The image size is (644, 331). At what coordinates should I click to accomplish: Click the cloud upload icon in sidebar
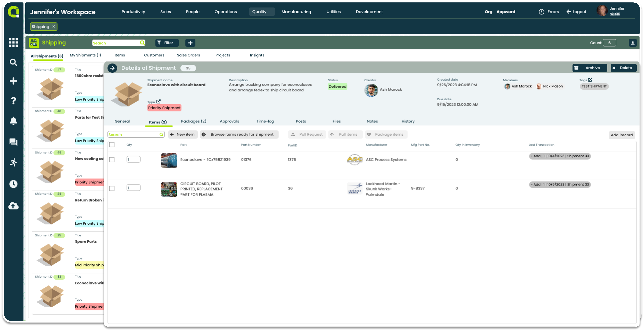[13, 206]
